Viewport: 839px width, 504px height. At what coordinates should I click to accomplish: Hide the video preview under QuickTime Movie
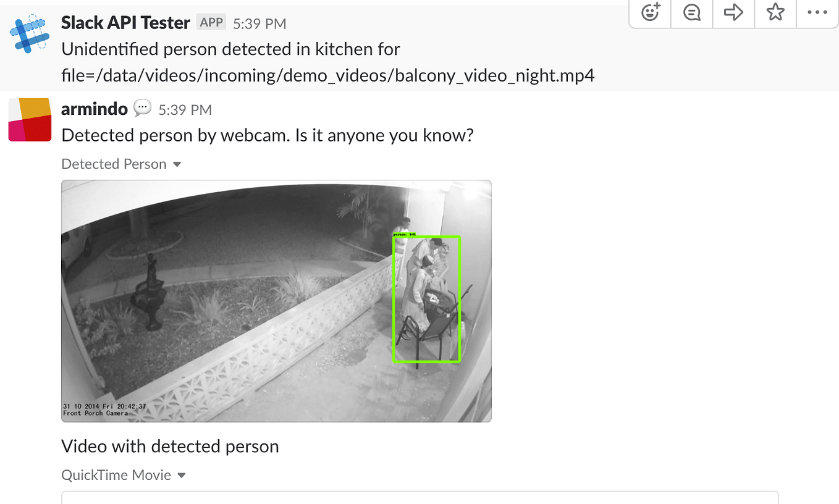[181, 475]
